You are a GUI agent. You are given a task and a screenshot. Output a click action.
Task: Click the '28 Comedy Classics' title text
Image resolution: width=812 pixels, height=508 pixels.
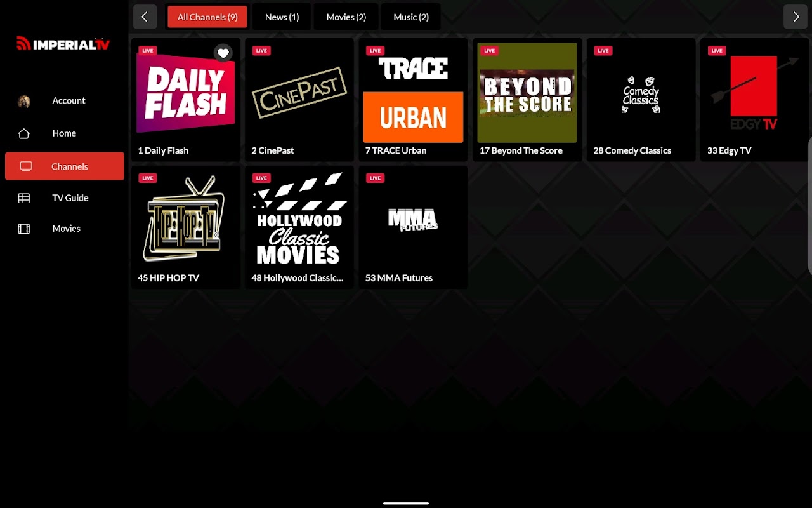pyautogui.click(x=632, y=150)
